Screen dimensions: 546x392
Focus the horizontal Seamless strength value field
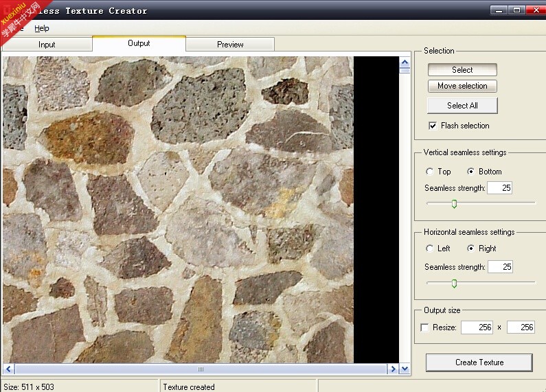click(x=501, y=267)
